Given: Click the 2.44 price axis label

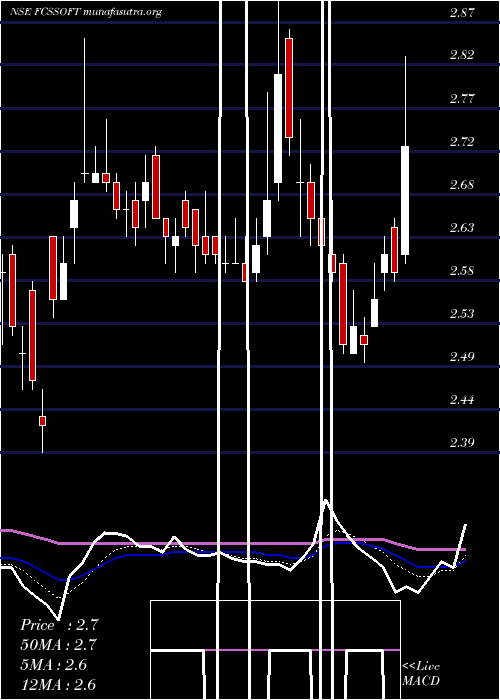Looking at the screenshot, I should (462, 399).
